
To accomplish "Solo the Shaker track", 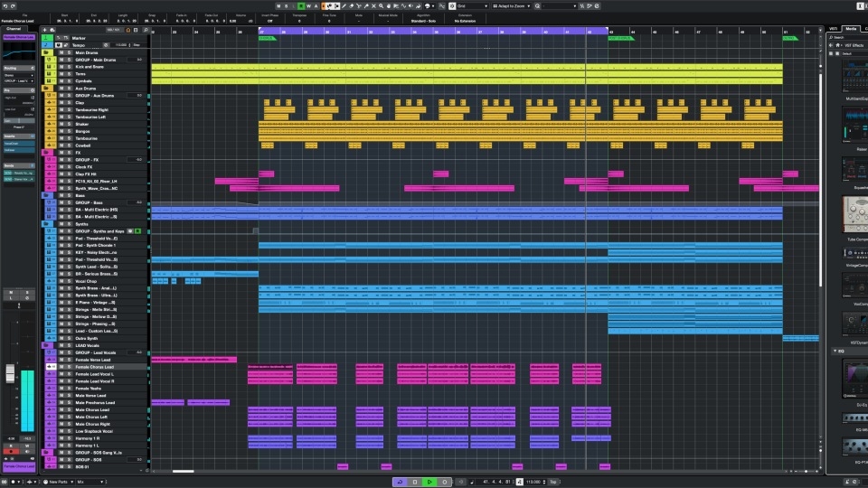I will coord(69,124).
